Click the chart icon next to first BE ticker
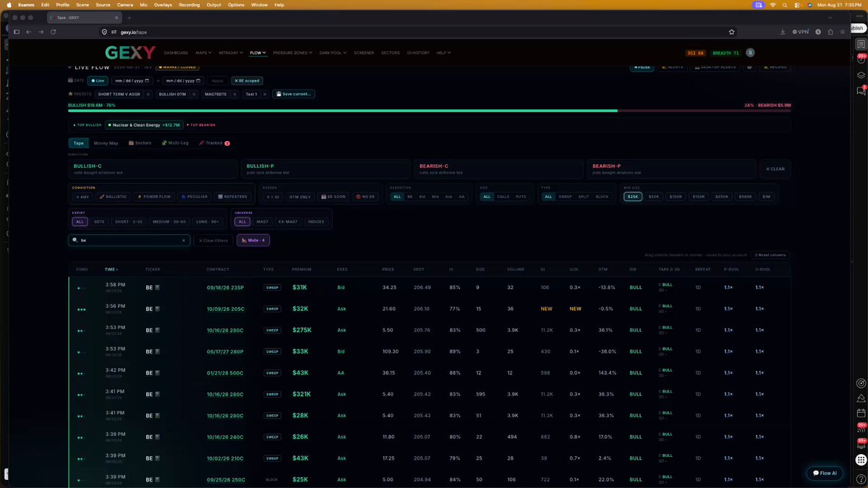The image size is (868, 488). [157, 287]
